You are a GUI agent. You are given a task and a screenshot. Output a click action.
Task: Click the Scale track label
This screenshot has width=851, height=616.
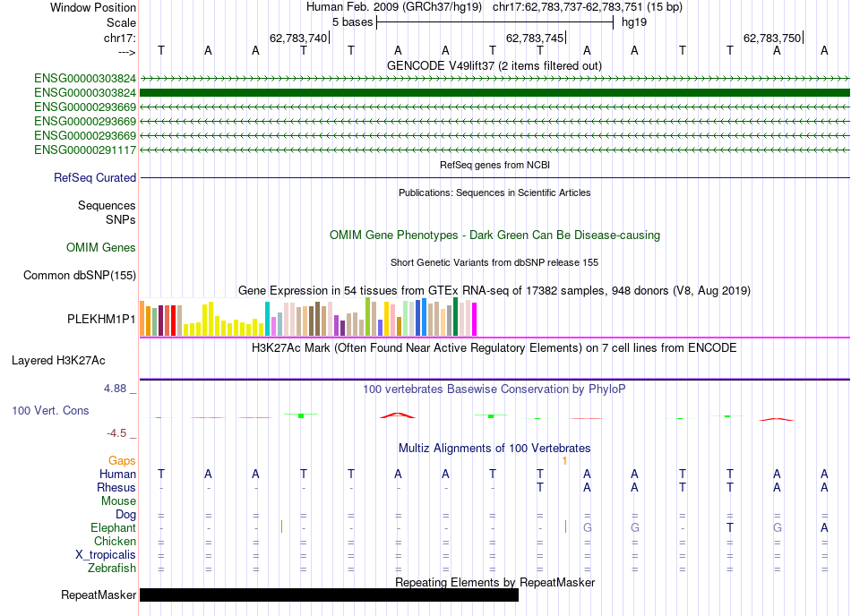click(x=121, y=22)
